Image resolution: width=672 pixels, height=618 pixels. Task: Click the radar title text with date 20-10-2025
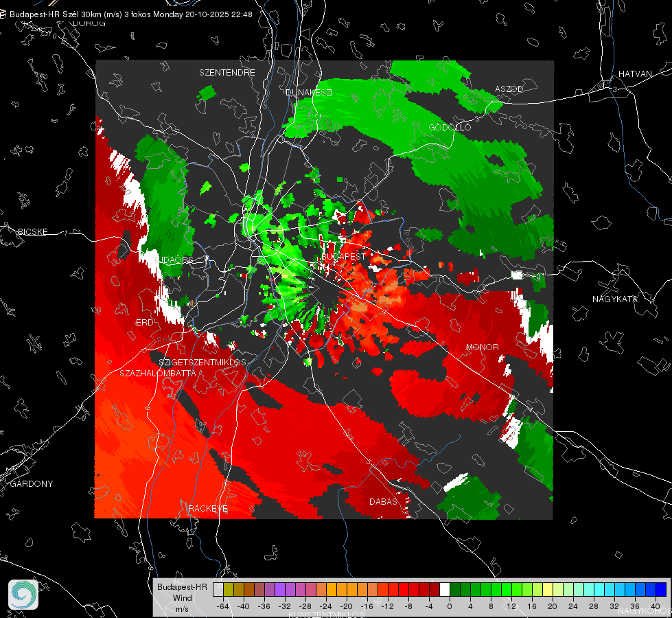[x=130, y=14]
